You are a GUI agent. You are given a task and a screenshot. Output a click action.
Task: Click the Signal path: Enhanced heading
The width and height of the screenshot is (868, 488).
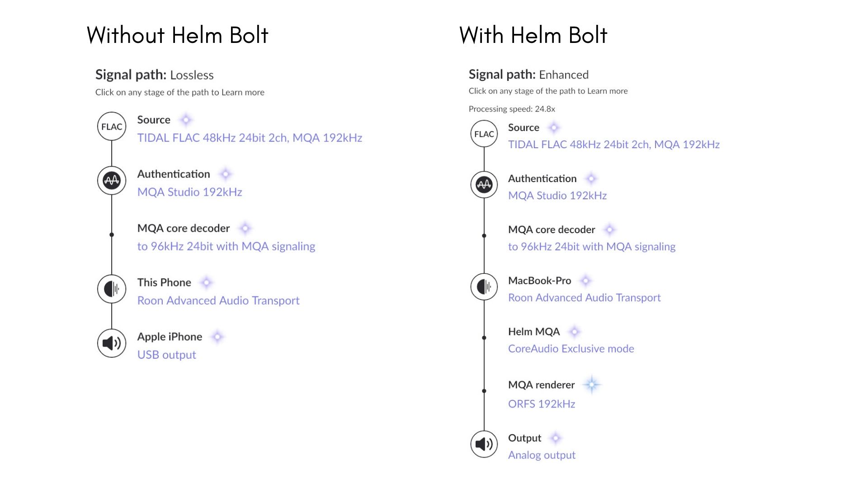[x=528, y=75]
